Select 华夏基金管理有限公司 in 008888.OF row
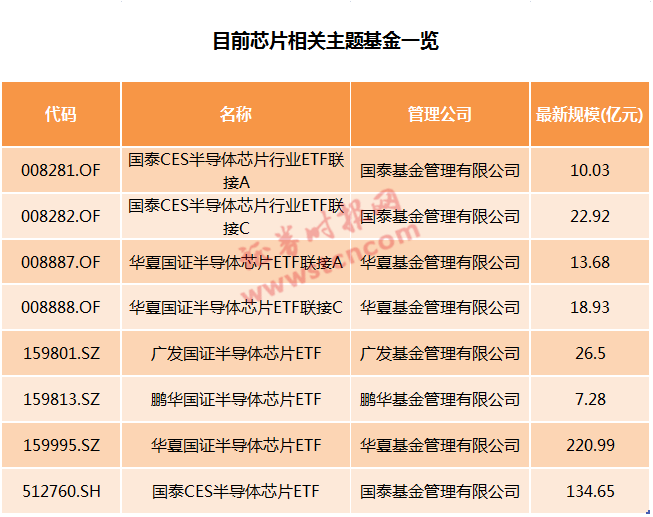Image resolution: width=653 pixels, height=517 pixels. click(440, 308)
